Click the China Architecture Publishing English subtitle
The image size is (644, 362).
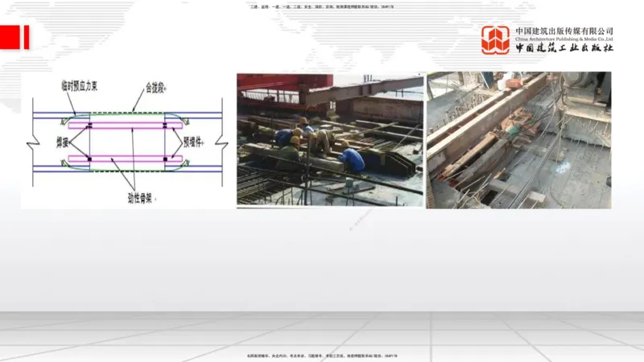click(564, 39)
